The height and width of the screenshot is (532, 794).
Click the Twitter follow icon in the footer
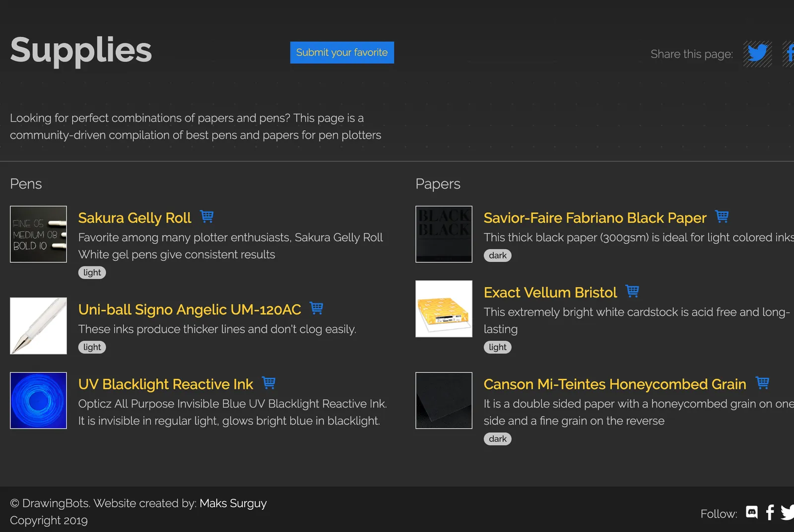(788, 512)
